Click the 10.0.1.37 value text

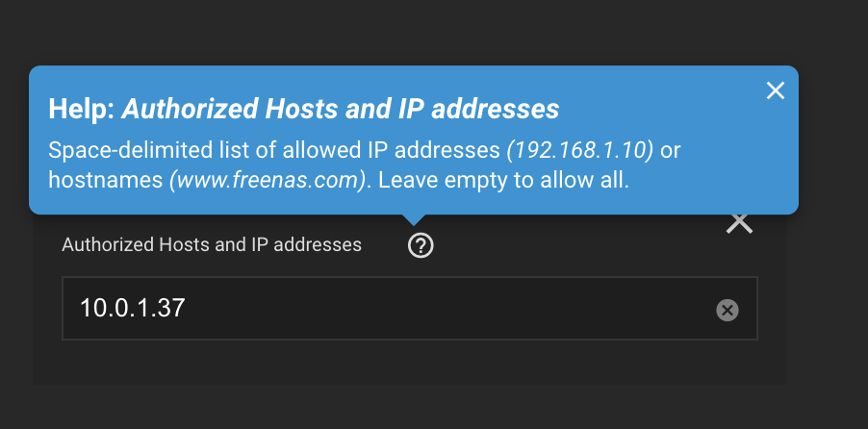132,308
